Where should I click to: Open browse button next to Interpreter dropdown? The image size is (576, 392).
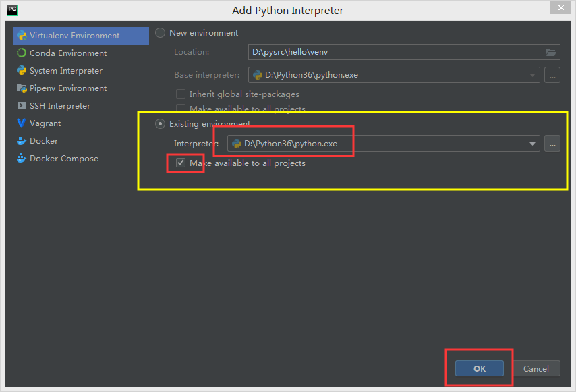click(552, 144)
